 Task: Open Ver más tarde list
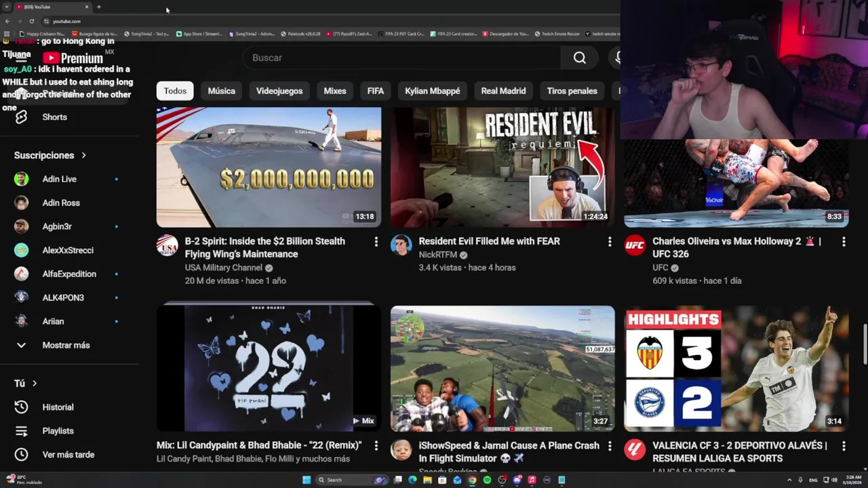tap(69, 455)
